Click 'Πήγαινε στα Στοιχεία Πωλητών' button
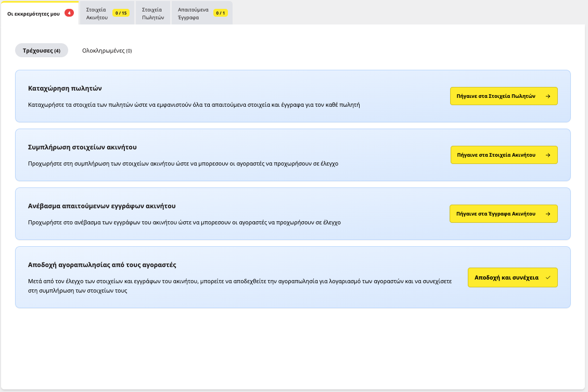The width and height of the screenshot is (588, 392). (x=504, y=96)
